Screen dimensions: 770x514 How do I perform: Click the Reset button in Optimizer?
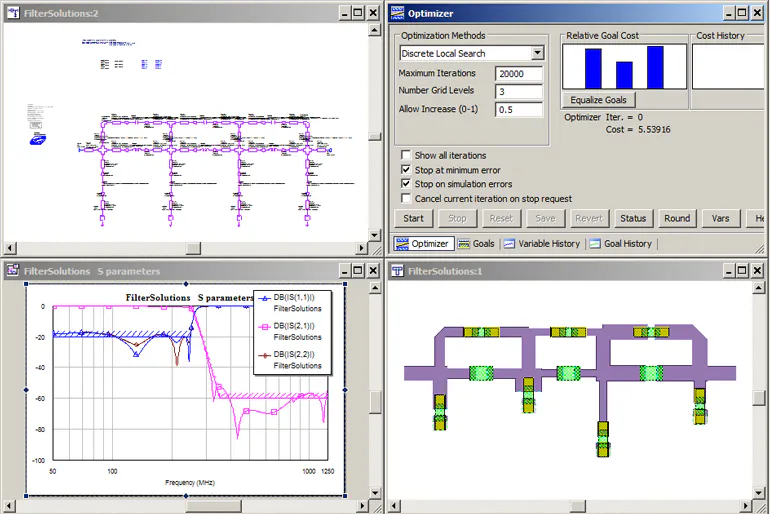501,218
